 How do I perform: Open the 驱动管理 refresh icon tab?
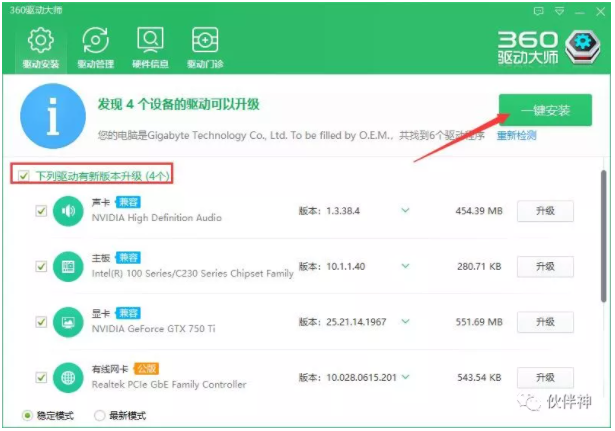pyautogui.click(x=96, y=48)
